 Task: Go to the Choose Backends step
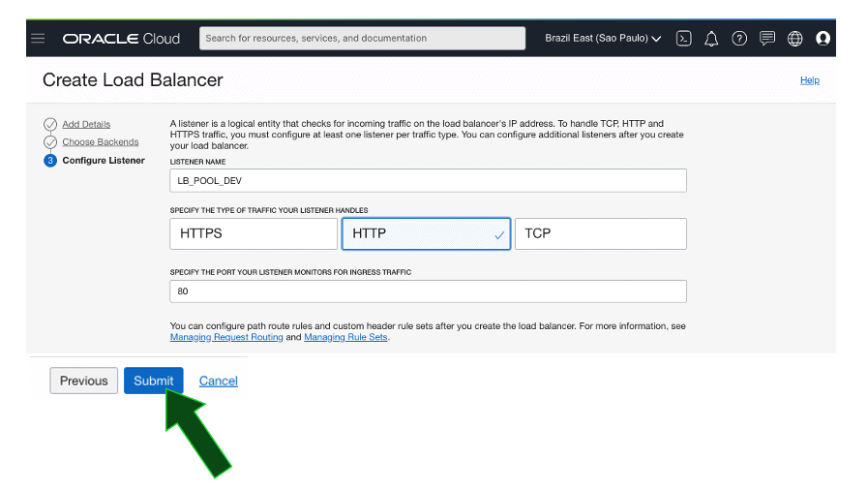(101, 142)
